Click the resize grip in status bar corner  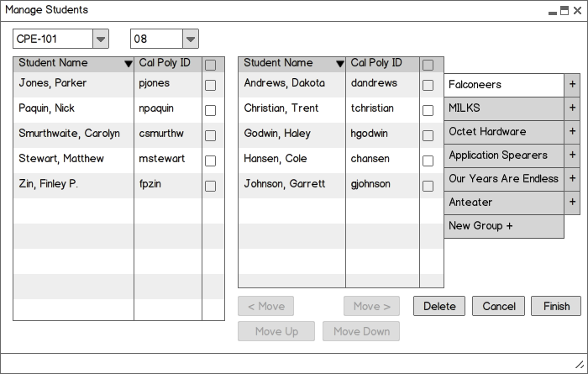point(580,364)
